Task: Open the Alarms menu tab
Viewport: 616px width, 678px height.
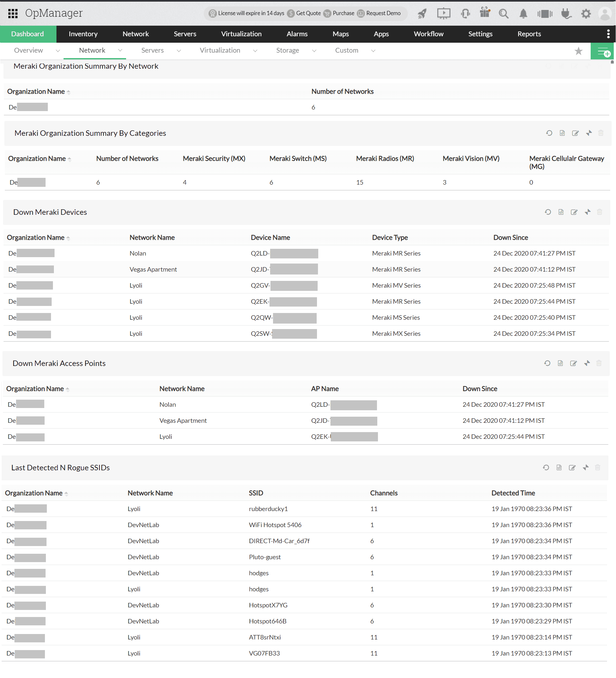Action: point(297,34)
